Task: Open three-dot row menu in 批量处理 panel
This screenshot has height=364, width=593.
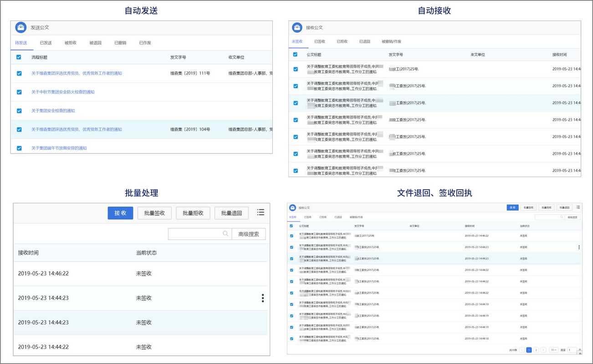Action: coord(263,298)
